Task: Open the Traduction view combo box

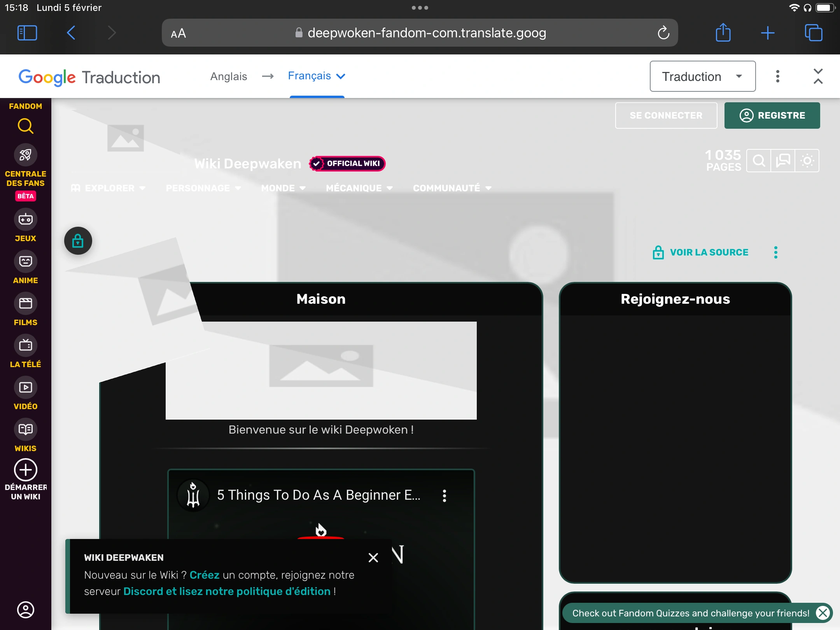Action: coord(702,76)
